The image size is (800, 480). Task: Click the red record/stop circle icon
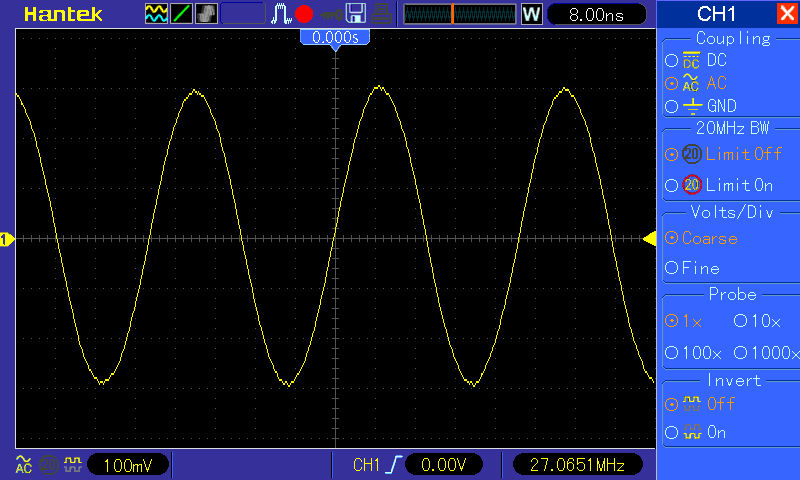tap(304, 14)
